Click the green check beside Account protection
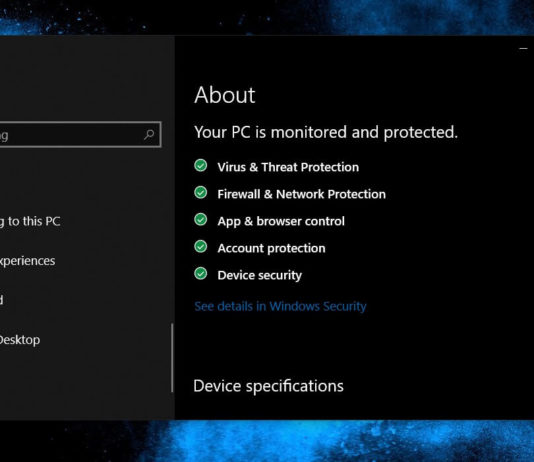The width and height of the screenshot is (534, 462). pos(201,246)
